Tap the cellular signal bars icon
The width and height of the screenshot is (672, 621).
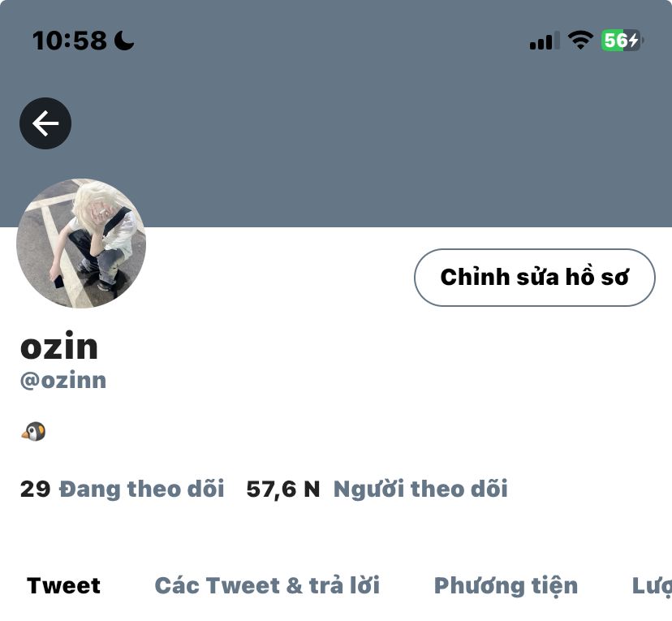point(545,41)
